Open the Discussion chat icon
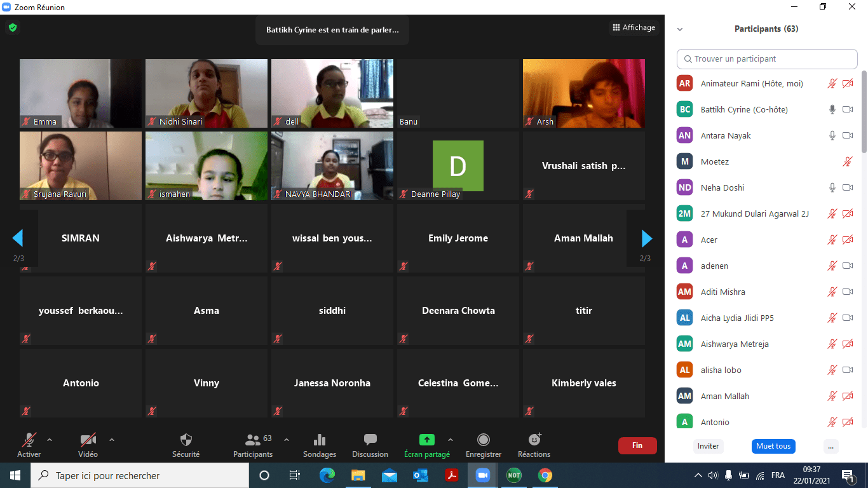 pos(370,440)
